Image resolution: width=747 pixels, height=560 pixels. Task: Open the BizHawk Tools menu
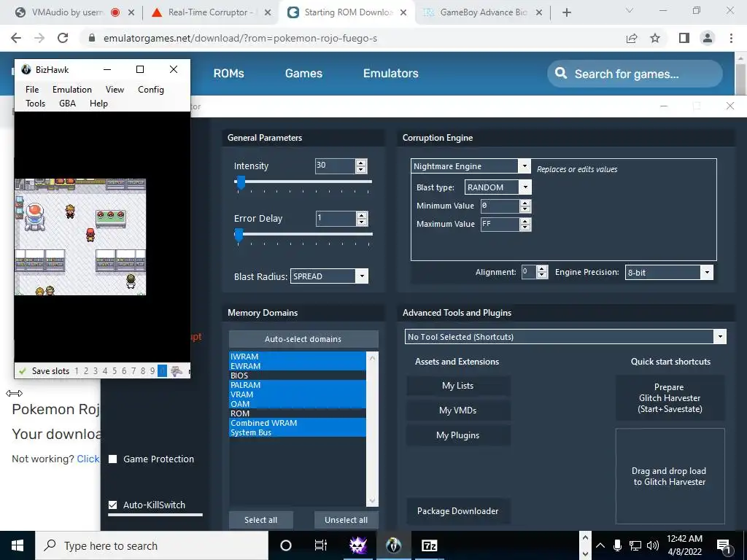pyautogui.click(x=35, y=104)
